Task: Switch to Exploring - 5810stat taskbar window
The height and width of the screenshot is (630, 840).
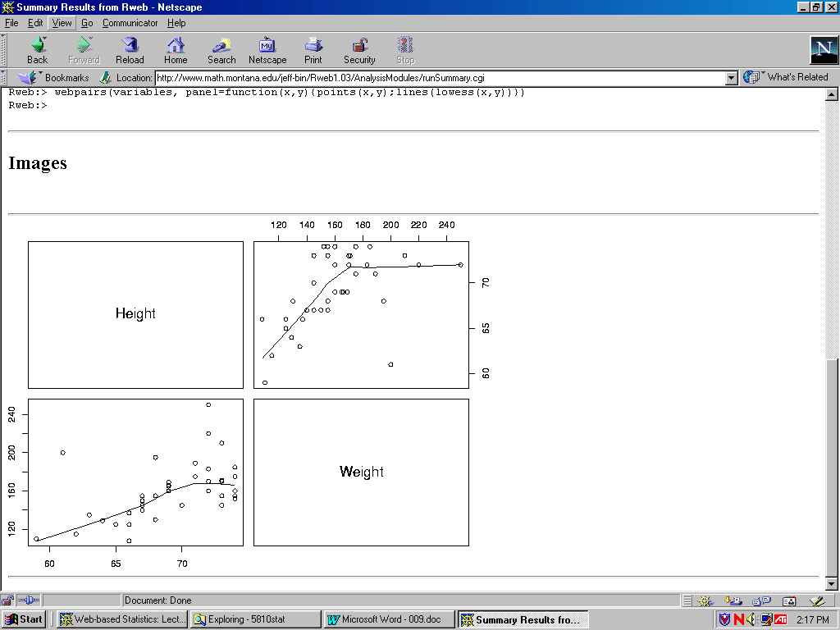Action: [x=254, y=619]
